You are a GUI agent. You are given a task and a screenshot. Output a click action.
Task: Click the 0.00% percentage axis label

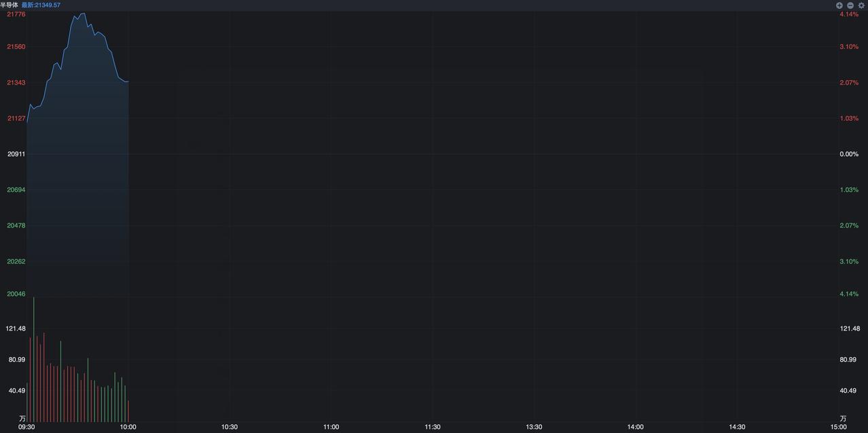pos(849,154)
